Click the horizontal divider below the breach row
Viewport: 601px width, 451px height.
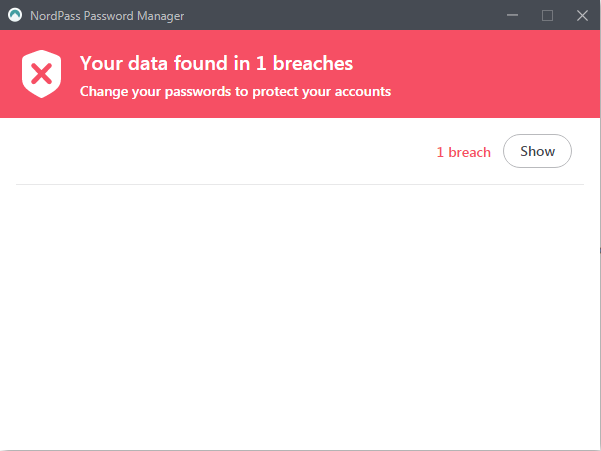click(x=300, y=184)
